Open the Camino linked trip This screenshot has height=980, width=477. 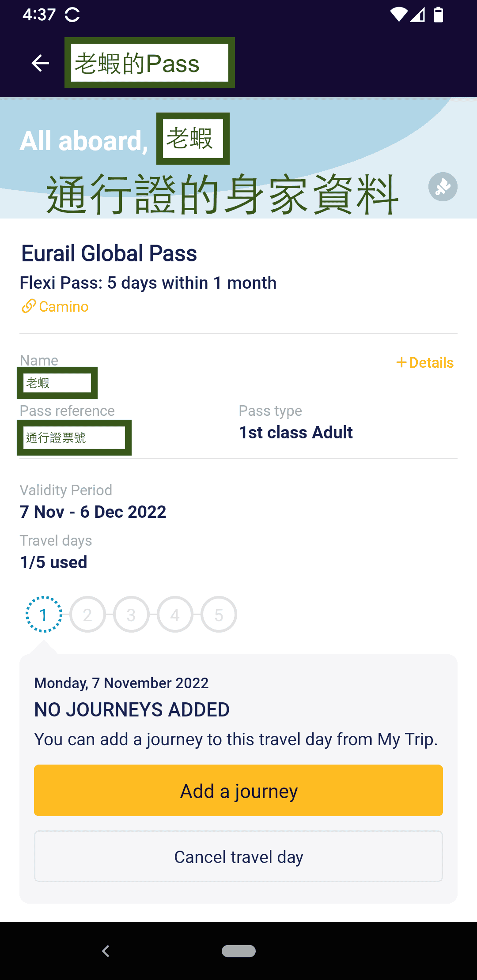tap(64, 306)
